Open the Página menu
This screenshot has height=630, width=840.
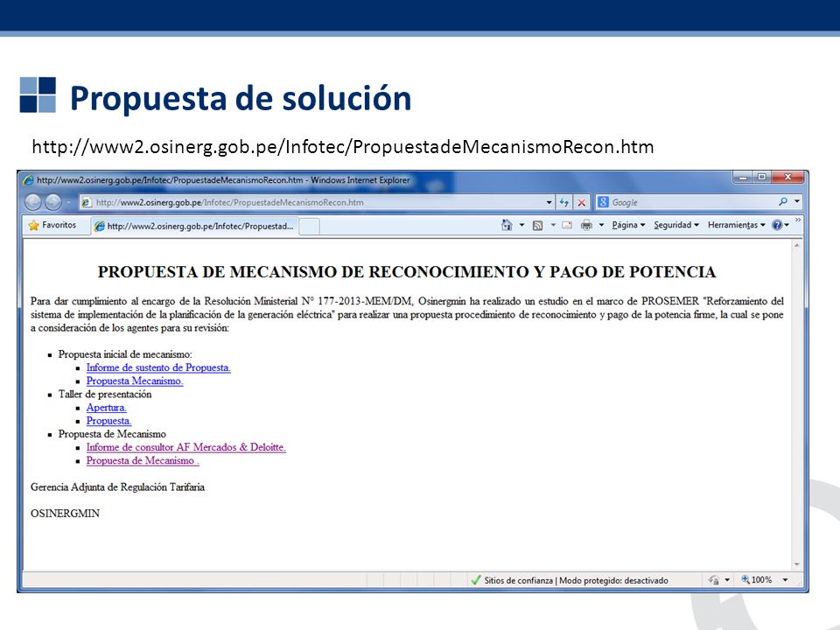click(x=628, y=225)
